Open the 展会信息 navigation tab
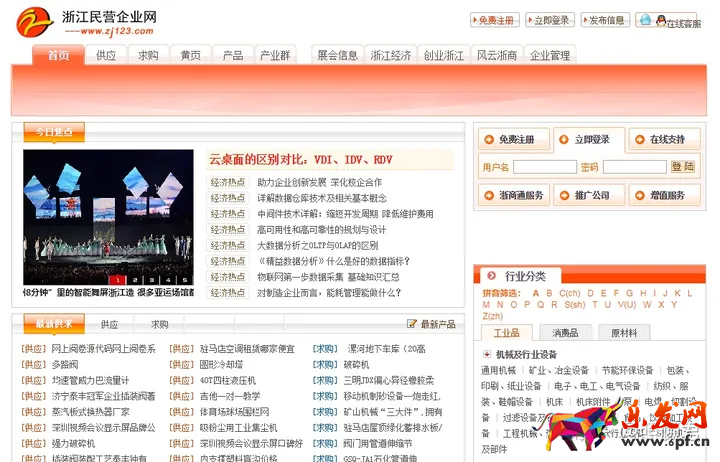This screenshot has height=462, width=720. click(x=338, y=56)
